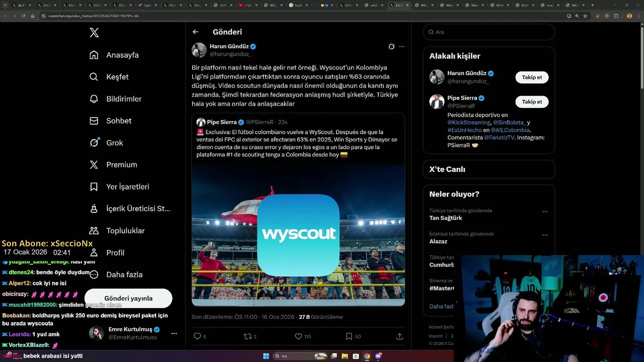
Task: Open the Windows Start menu
Action: coord(266,356)
